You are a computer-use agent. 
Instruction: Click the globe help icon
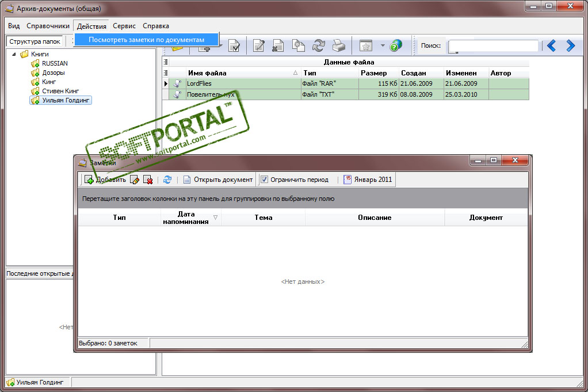[396, 46]
